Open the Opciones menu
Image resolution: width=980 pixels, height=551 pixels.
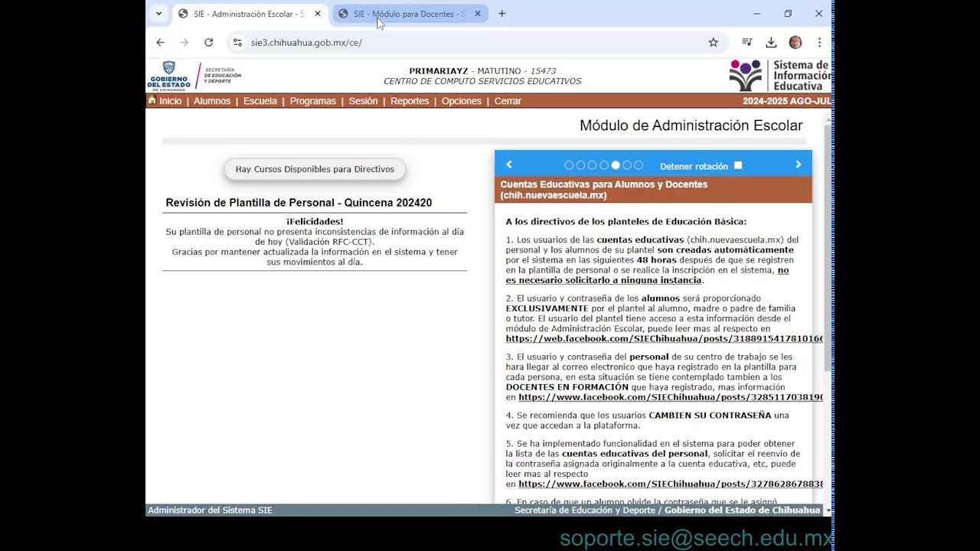(462, 101)
